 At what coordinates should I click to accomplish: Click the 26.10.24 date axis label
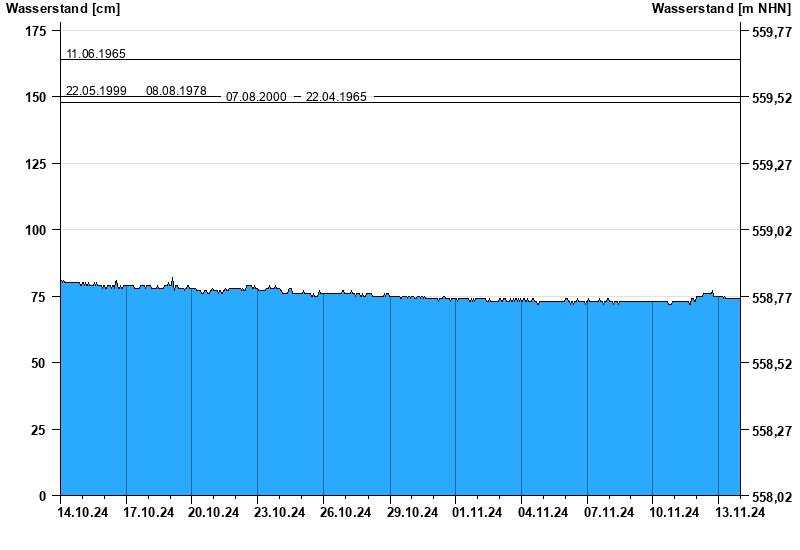pyautogui.click(x=345, y=513)
